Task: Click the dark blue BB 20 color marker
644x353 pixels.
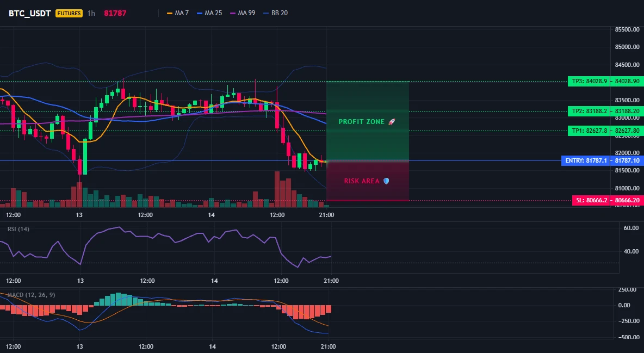Action: (x=266, y=13)
